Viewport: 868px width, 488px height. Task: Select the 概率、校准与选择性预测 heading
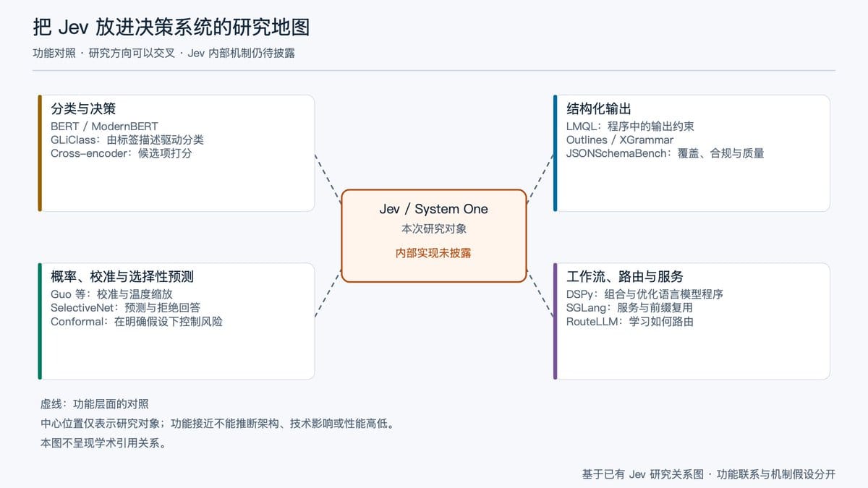pos(122,277)
